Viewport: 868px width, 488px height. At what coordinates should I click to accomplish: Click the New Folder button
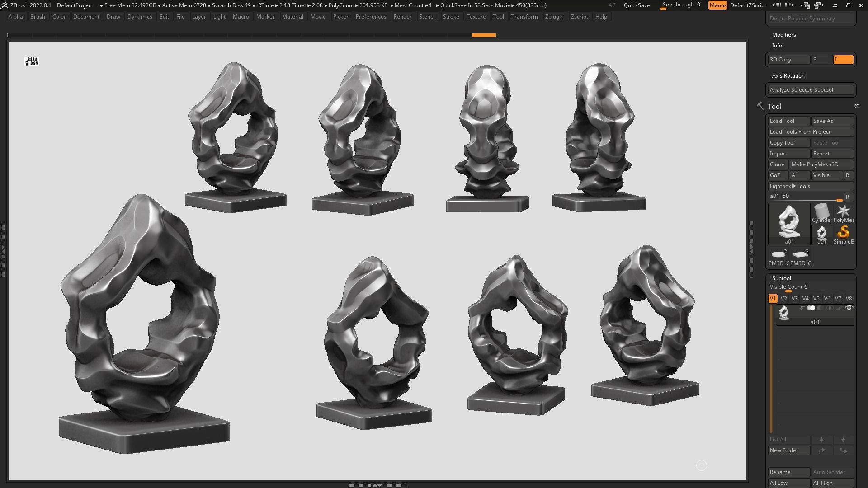(x=789, y=450)
